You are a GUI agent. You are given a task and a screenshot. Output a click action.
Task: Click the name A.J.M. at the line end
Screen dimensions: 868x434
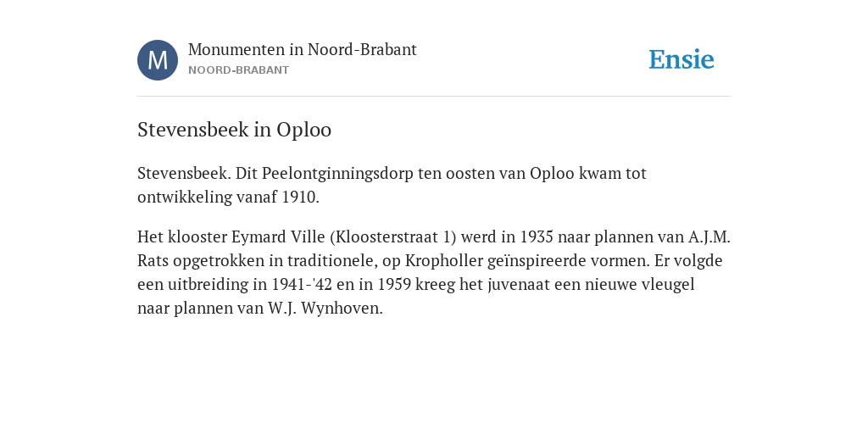point(709,237)
